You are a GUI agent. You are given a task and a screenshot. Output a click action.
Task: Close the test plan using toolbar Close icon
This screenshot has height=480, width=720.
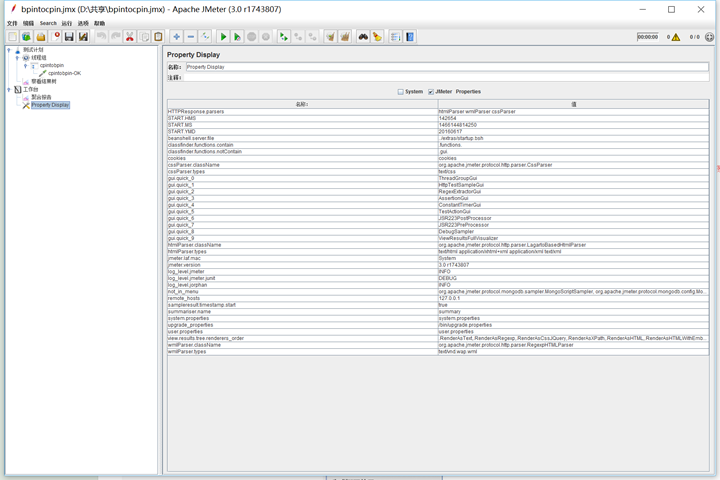[55, 37]
